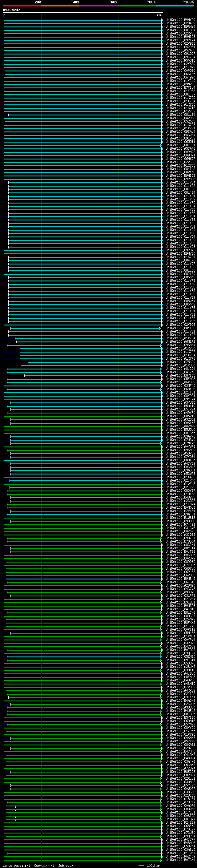Screen dimensions: 197x868
Task: Select the UniRef100_Q9SMD9 label
Action: pos(180,450)
